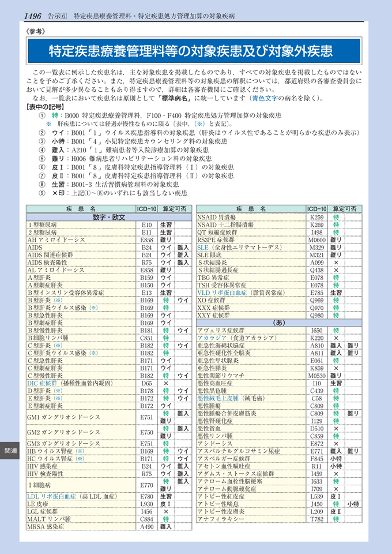Viewport: 392px width, 554px height.
Task: Click the × mark in the DIC症候群 row
Action: click(165, 383)
